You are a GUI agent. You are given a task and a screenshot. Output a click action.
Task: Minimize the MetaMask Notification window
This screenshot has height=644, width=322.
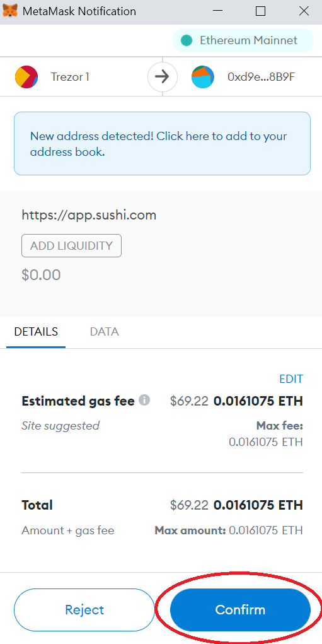coord(217,11)
